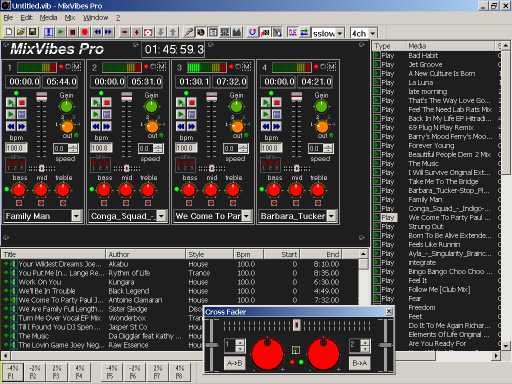Start playback on deck 3

[181, 102]
